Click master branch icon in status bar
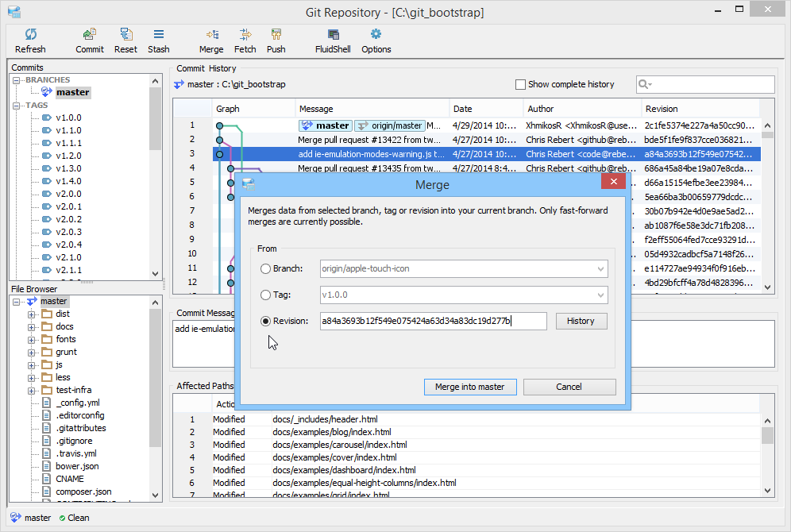 pos(16,518)
